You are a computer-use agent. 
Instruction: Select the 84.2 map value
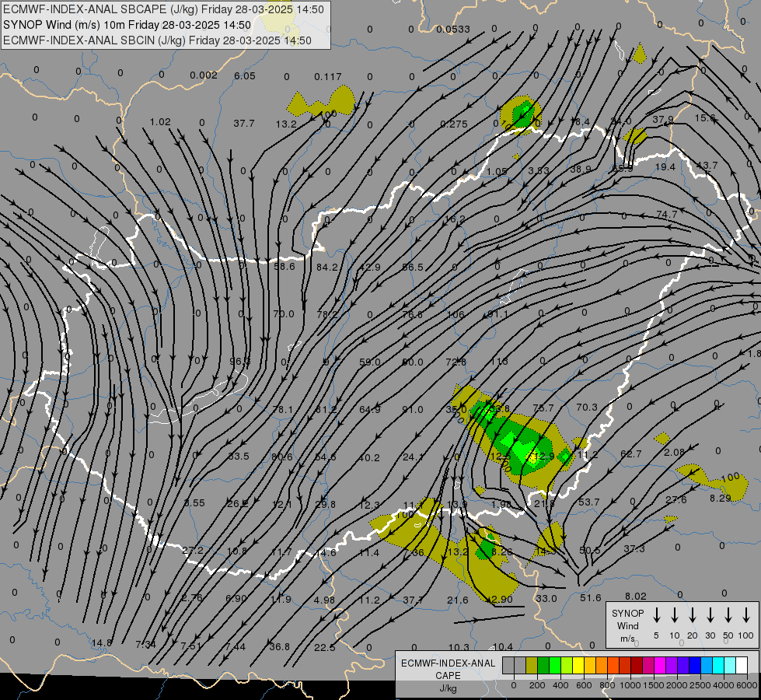click(x=327, y=268)
